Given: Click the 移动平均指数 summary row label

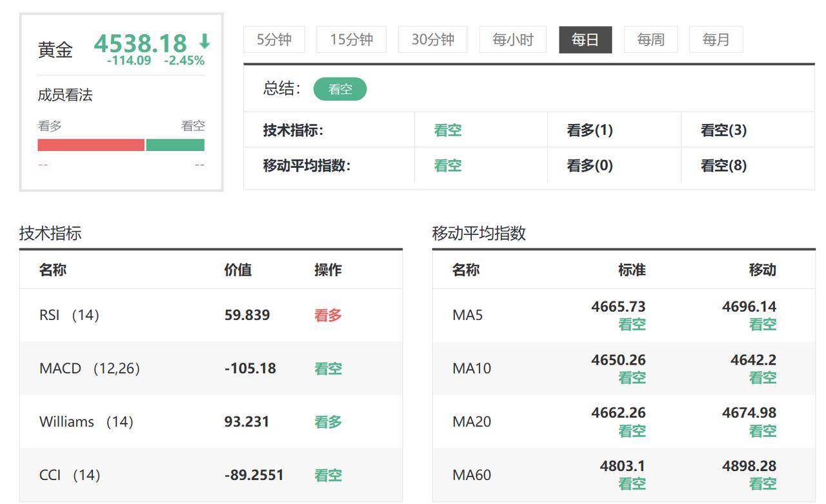Looking at the screenshot, I should point(307,166).
